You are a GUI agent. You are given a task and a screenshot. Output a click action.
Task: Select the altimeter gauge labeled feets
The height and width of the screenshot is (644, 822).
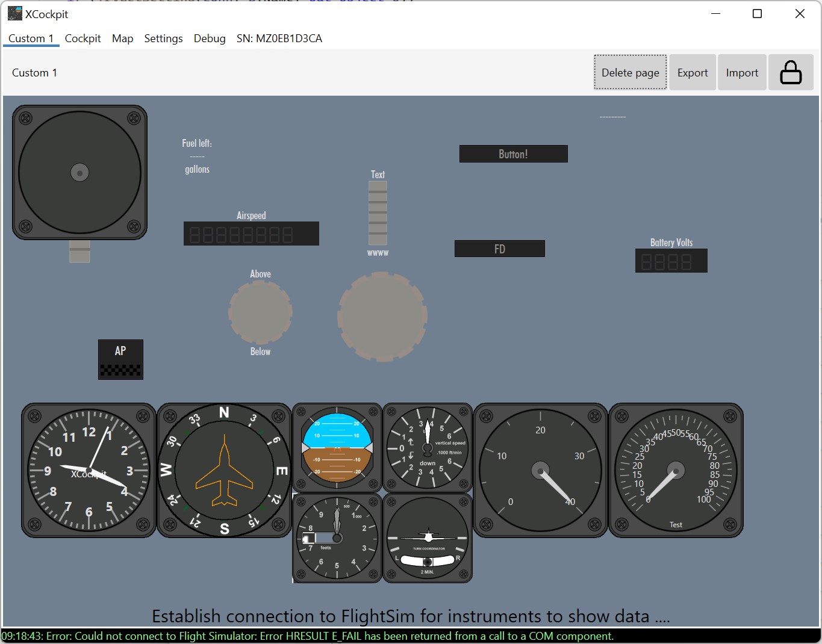click(337, 538)
